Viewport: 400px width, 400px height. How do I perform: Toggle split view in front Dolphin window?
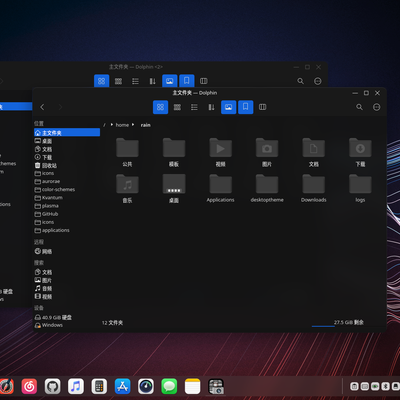click(263, 107)
